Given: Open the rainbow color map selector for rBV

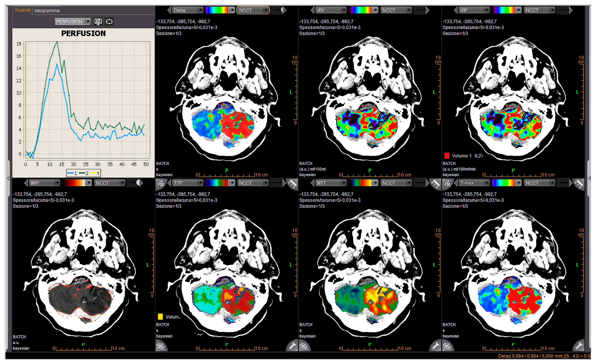Looking at the screenshot, I should (364, 10).
